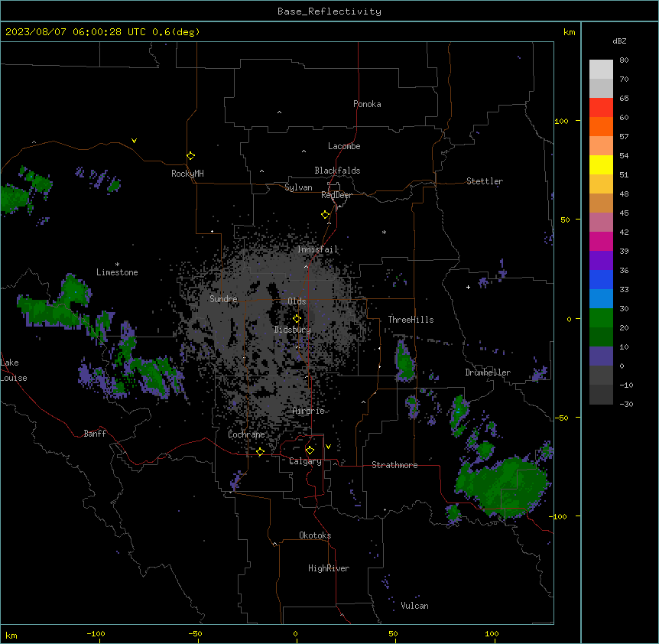
Task: Click the yellow diamond marker south of Cochrane
Action: [x=260, y=452]
